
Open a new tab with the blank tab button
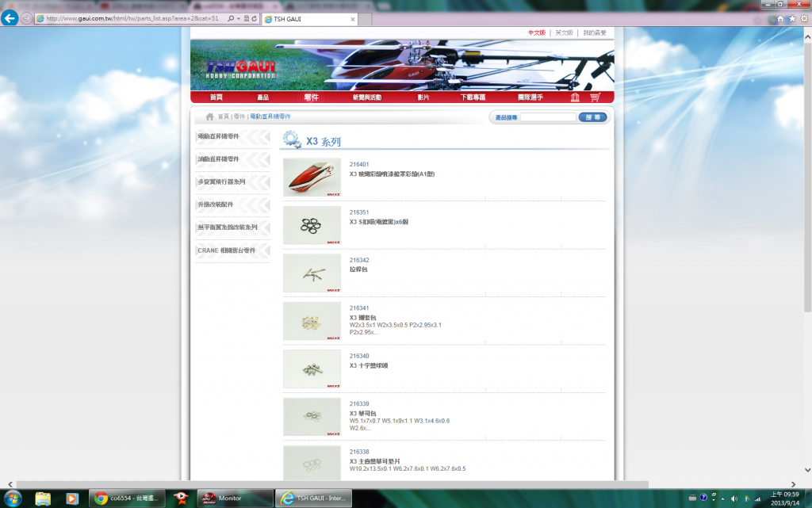365,19
